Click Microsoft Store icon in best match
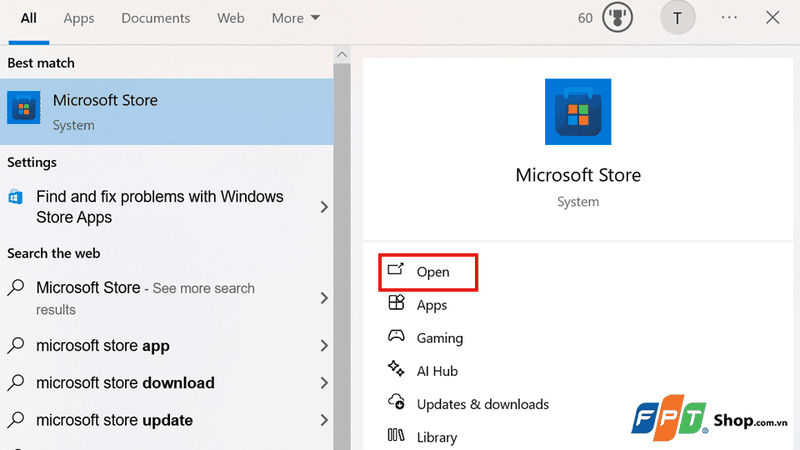The width and height of the screenshot is (800, 450). 23,108
